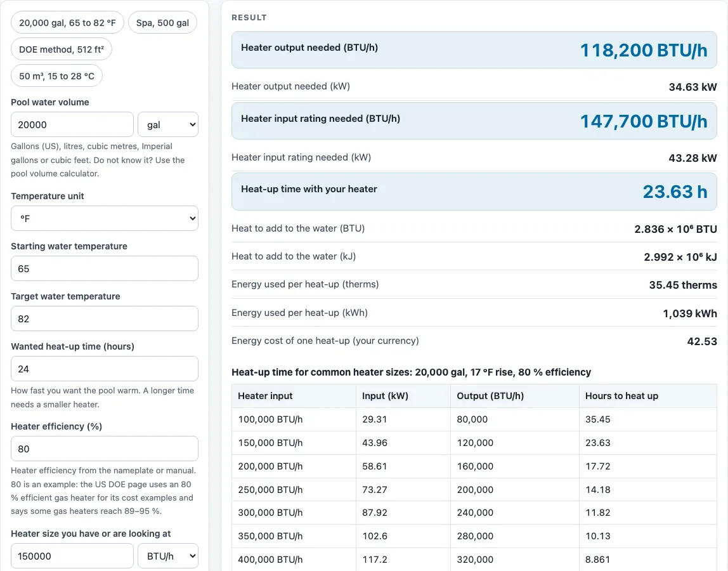Edit the Target water temperature field
This screenshot has height=571, width=728.
point(105,318)
